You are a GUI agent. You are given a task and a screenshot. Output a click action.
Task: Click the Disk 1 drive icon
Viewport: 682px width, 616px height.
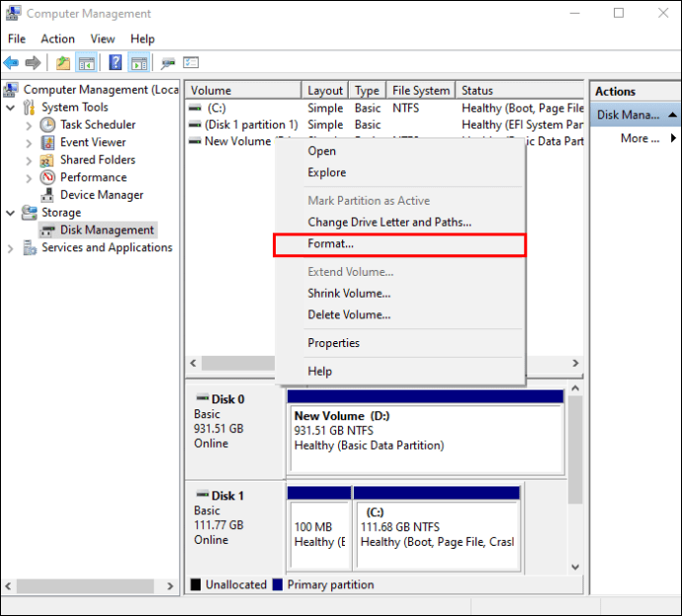pyautogui.click(x=203, y=494)
